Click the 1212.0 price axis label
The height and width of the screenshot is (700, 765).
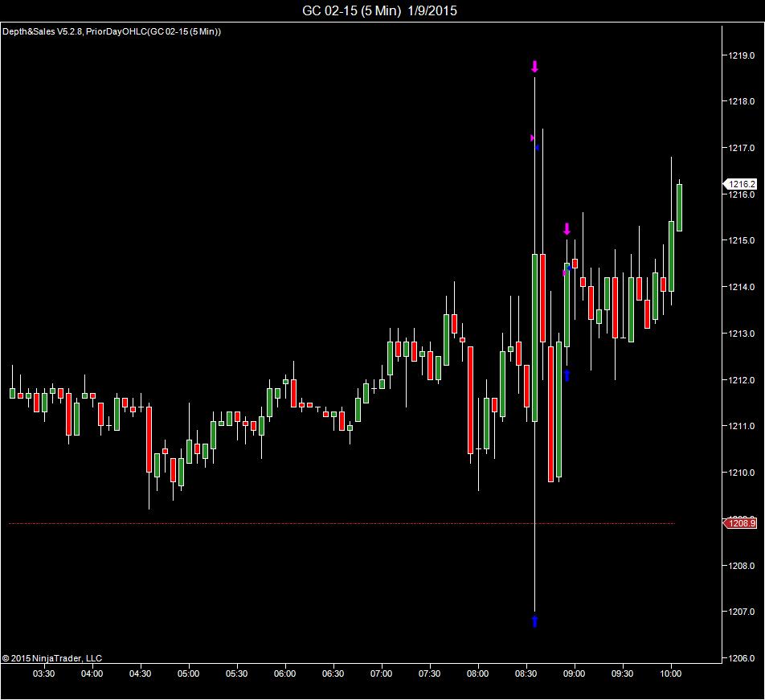742,380
